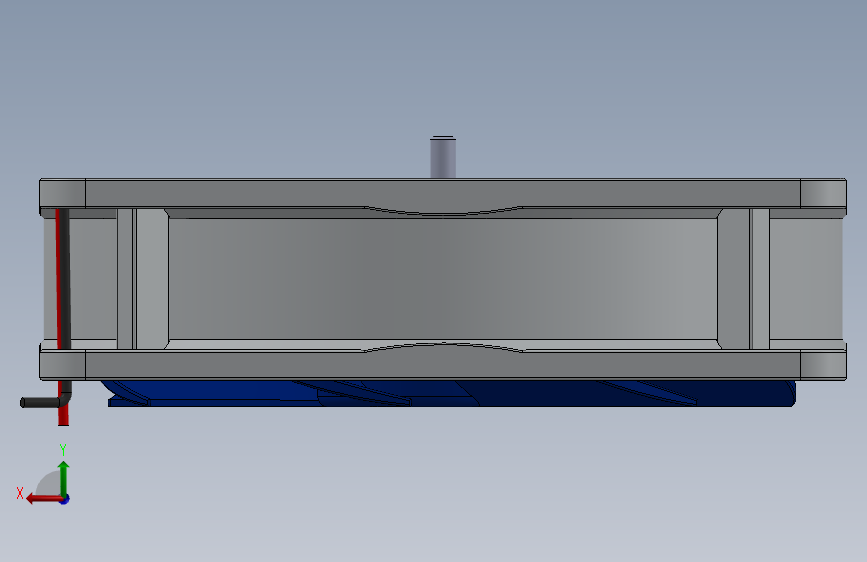Click the top-left corner mounting lug

click(x=62, y=194)
